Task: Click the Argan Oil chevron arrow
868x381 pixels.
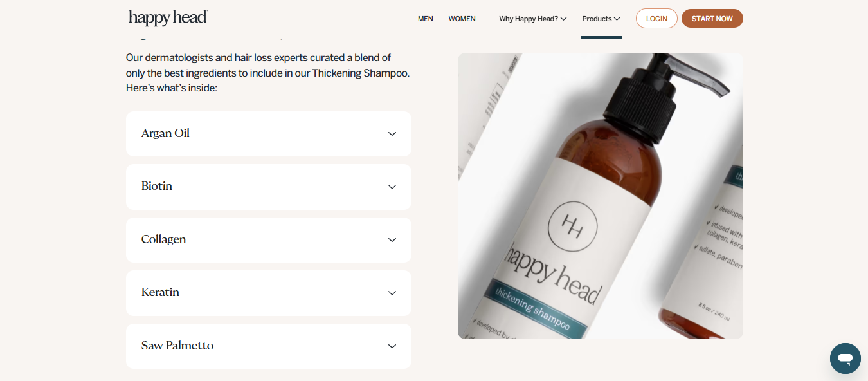Action: point(392,134)
